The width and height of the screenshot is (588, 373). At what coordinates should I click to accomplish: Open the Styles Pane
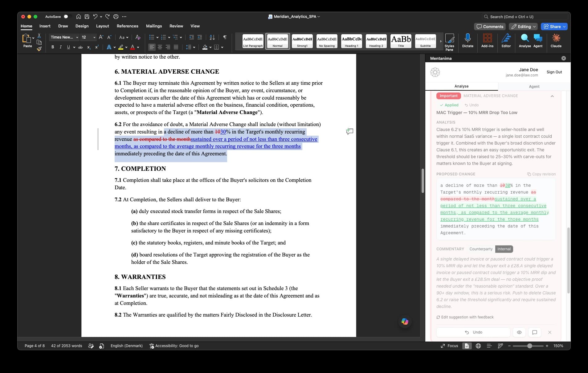point(449,42)
